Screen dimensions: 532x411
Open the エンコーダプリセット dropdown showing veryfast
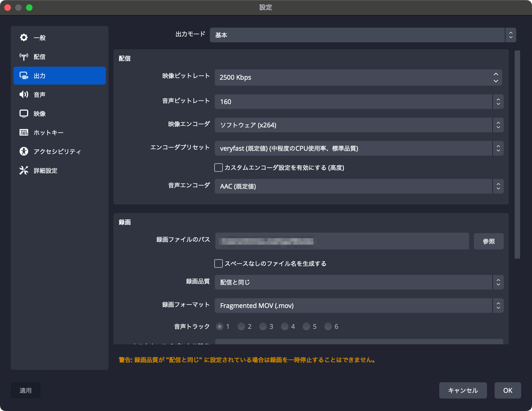pyautogui.click(x=359, y=148)
